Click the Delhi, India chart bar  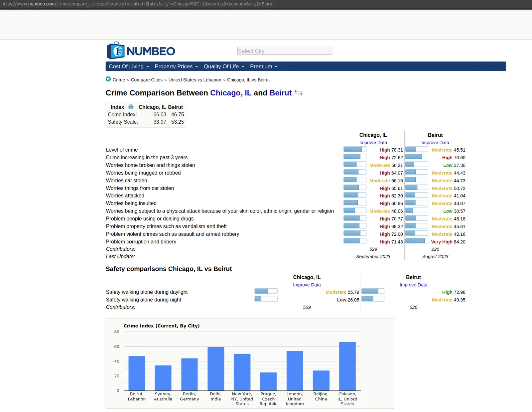[x=216, y=369]
